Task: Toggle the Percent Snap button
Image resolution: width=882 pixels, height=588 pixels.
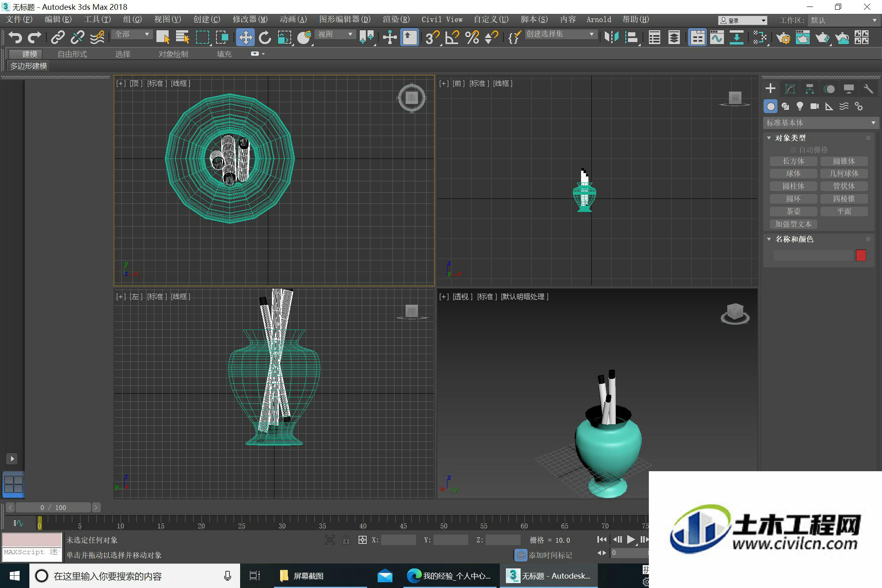Action: point(472,38)
